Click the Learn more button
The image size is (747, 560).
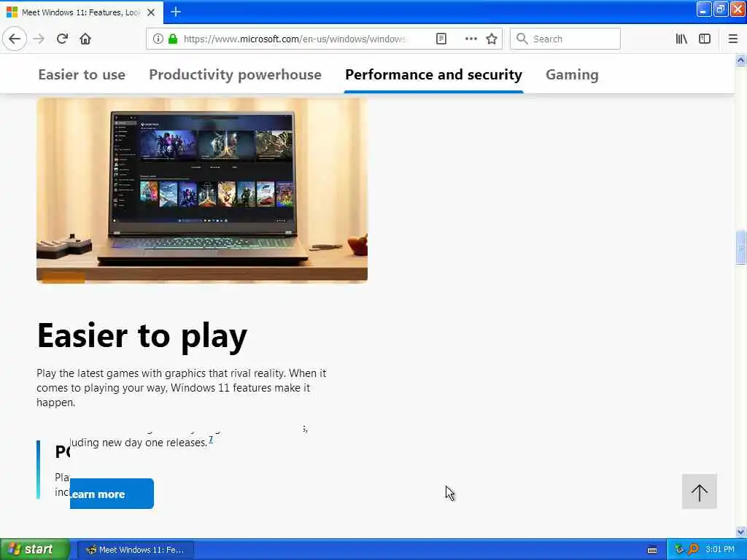pyautogui.click(x=112, y=494)
